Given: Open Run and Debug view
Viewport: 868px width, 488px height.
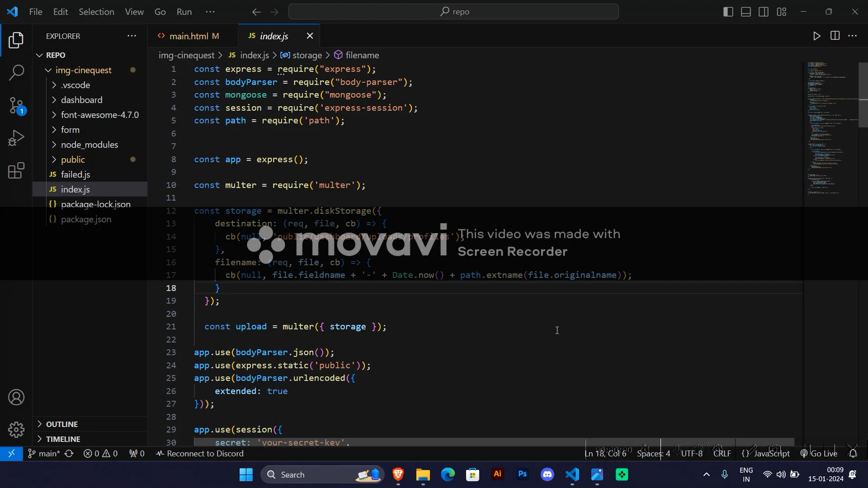Looking at the screenshot, I should tap(16, 138).
